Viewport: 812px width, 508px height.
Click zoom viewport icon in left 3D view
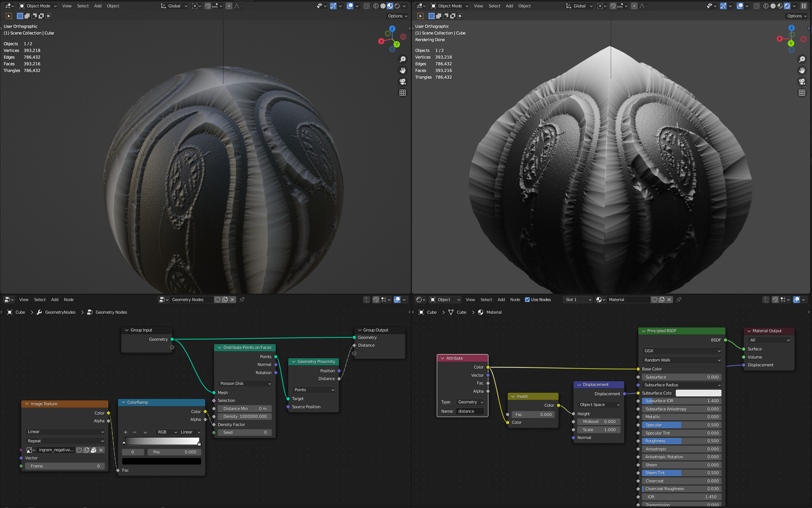click(402, 59)
